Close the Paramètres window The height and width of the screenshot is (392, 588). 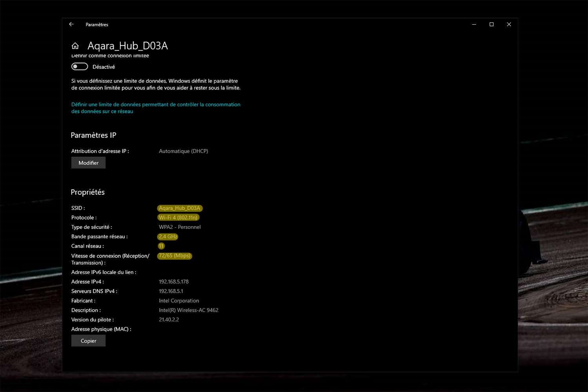pos(509,24)
